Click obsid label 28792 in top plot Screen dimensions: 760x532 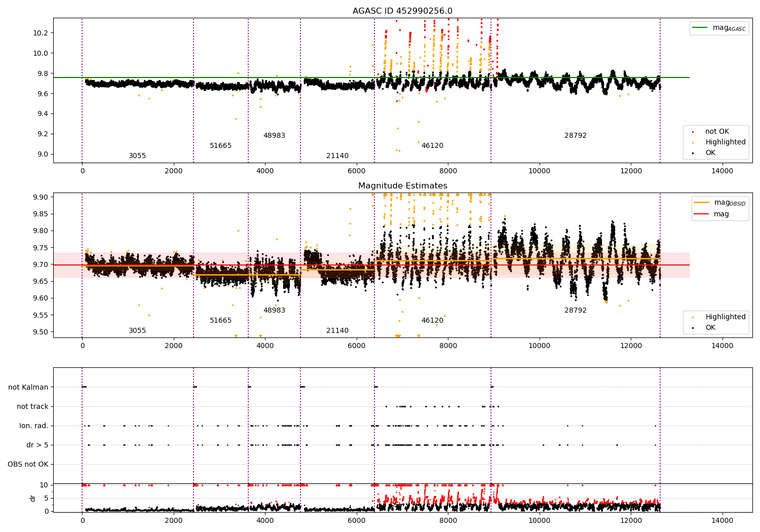pos(576,136)
